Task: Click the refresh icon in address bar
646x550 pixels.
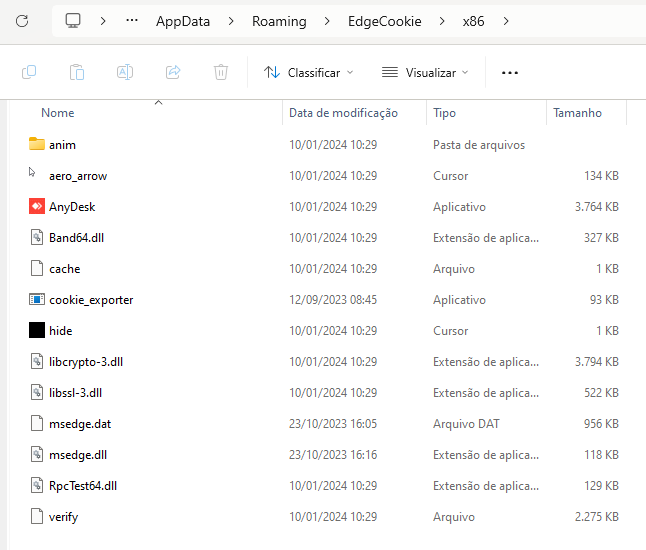Action: pyautogui.click(x=22, y=21)
